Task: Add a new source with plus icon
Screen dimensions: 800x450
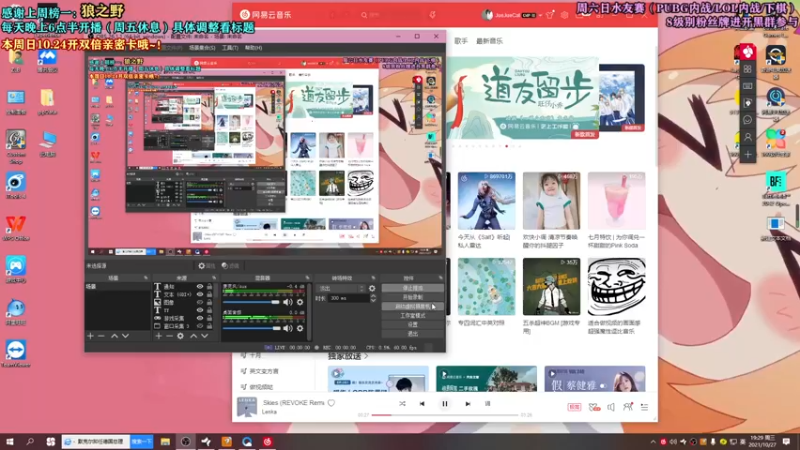Action: [158, 336]
